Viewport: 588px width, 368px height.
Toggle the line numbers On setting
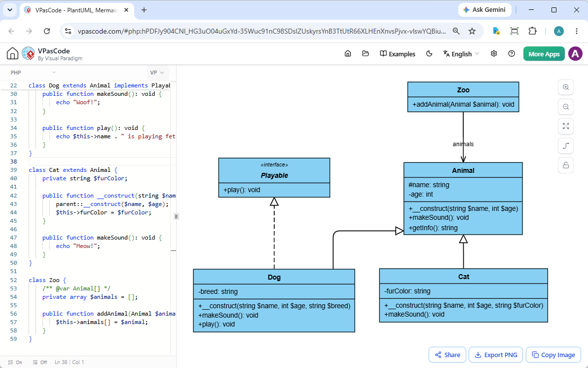click(15, 363)
